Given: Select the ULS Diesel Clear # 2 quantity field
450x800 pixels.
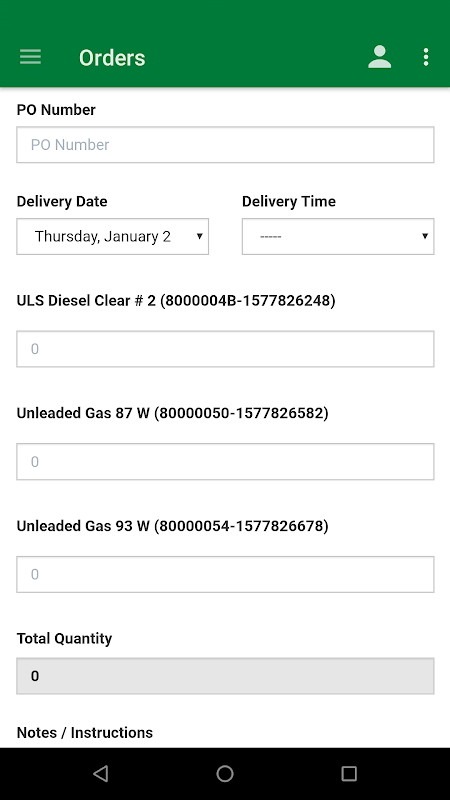Looking at the screenshot, I should click(225, 349).
